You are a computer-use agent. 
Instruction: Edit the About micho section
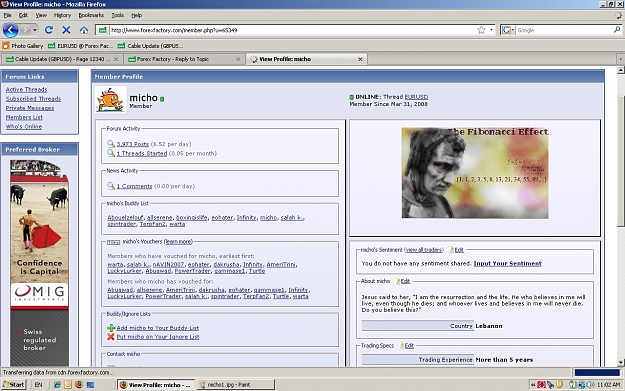coord(405,281)
